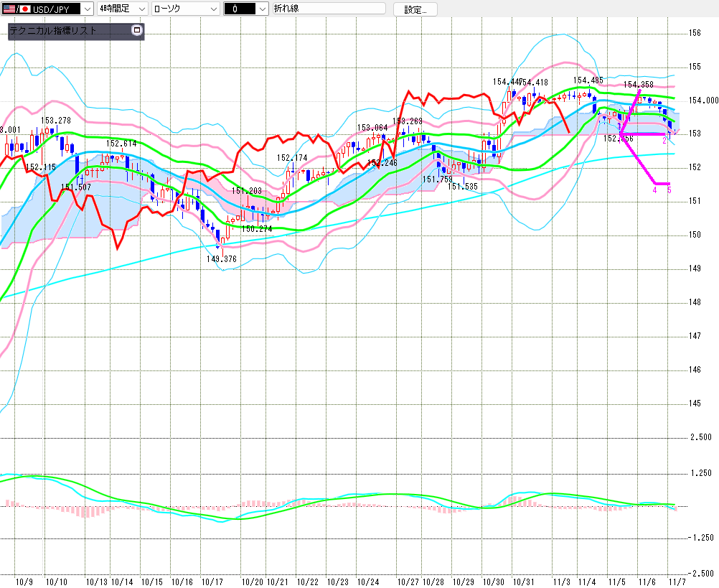
Task: Click the 152.174 price label
Action: (292, 157)
